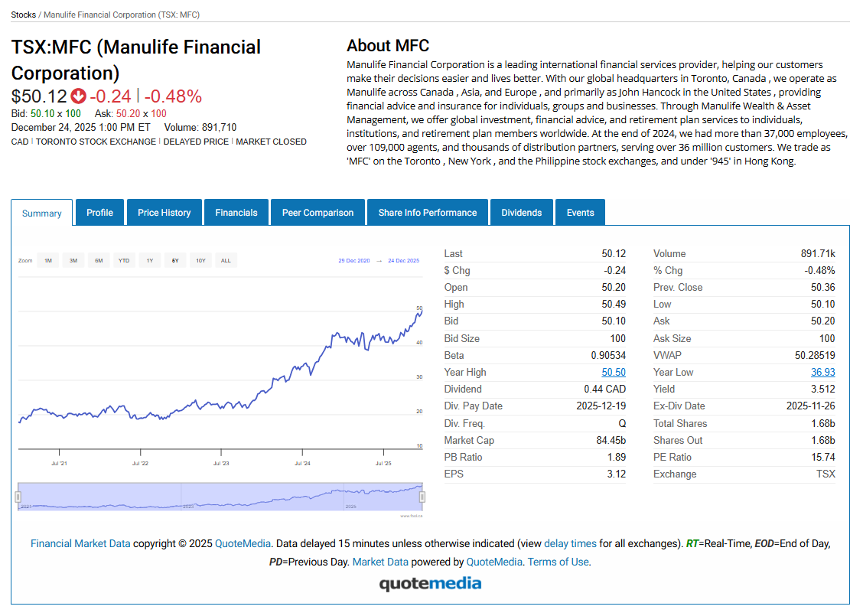Image resolution: width=863 pixels, height=616 pixels.
Task: Select the 3M zoom button
Action: [x=73, y=261]
